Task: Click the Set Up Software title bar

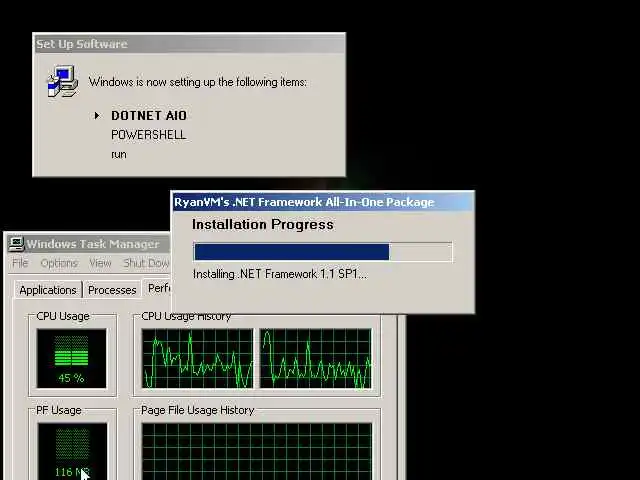Action: (x=189, y=44)
